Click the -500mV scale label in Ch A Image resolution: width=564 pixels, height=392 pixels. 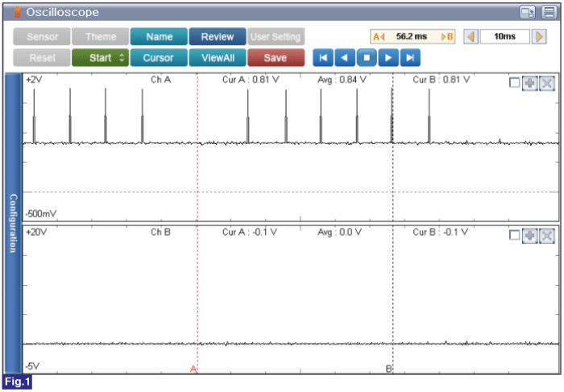coord(40,214)
